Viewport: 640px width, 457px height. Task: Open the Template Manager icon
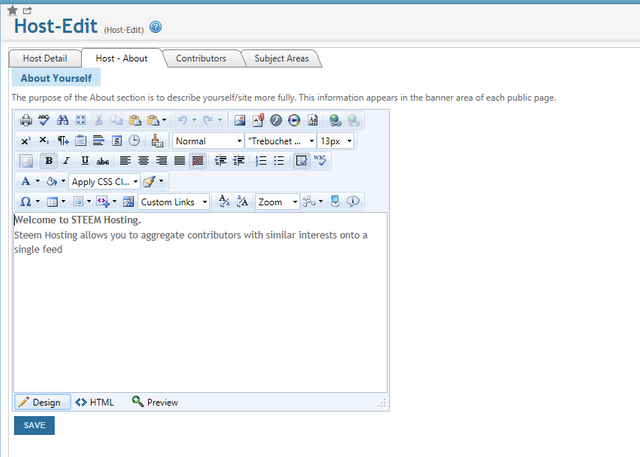pos(313,120)
